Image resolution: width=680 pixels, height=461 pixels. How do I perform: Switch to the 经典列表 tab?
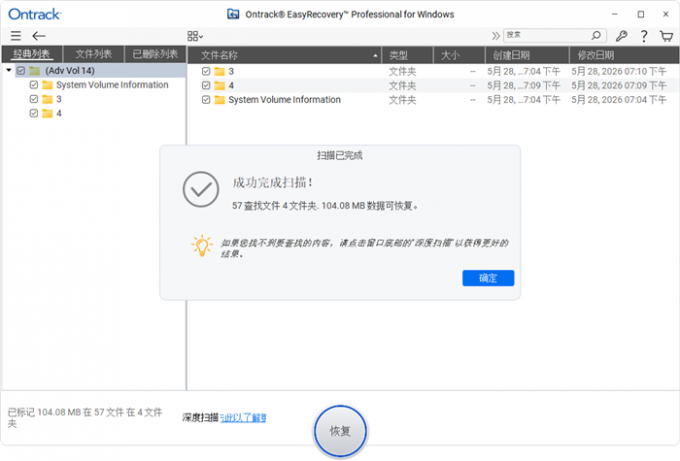coord(32,54)
